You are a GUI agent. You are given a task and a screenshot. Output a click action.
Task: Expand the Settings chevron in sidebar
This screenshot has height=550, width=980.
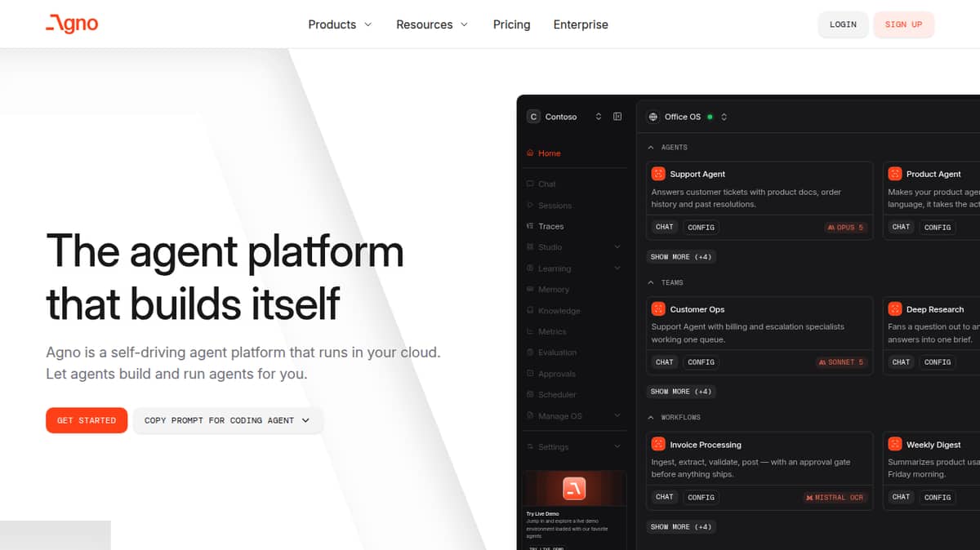click(x=617, y=447)
